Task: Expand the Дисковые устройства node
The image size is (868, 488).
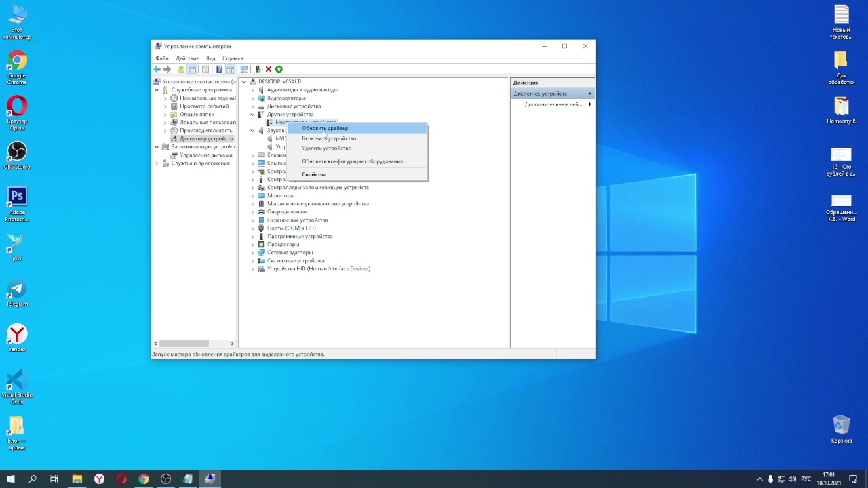Action: click(x=253, y=106)
